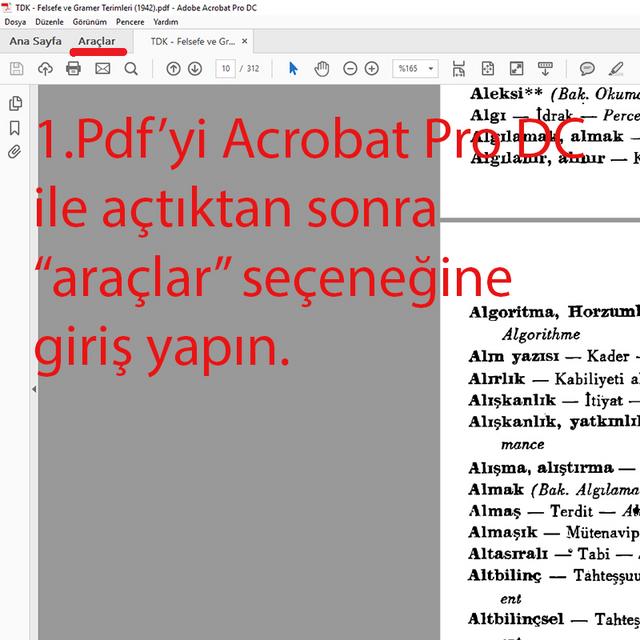Open the Görünüm menu

[90, 22]
